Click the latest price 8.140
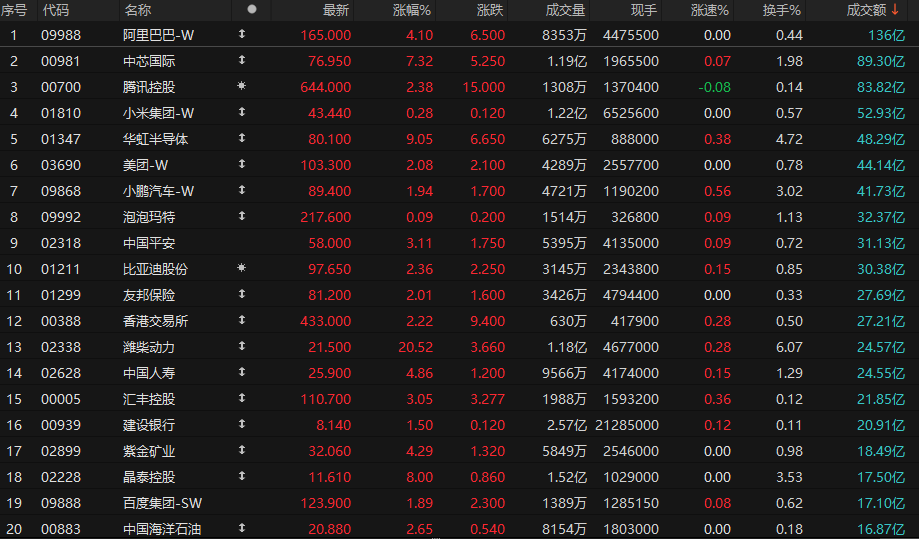The image size is (919, 539). 333,425
